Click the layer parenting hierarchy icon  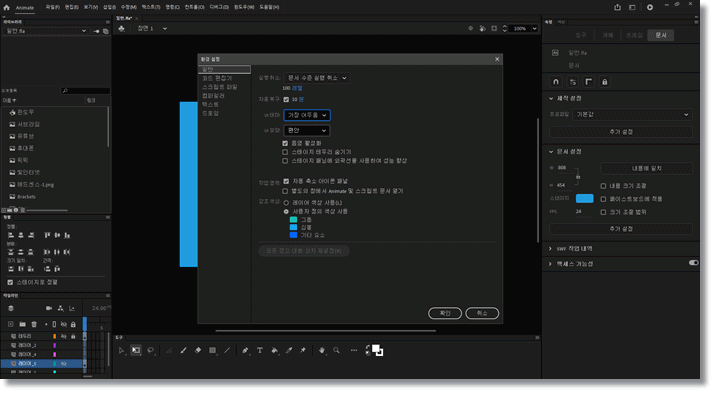click(60, 308)
